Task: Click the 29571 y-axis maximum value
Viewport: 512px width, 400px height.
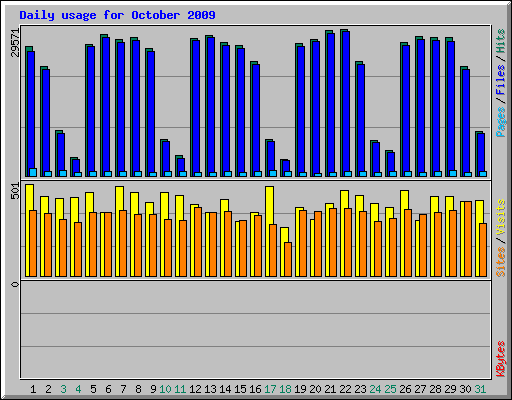Action: (x=15, y=42)
